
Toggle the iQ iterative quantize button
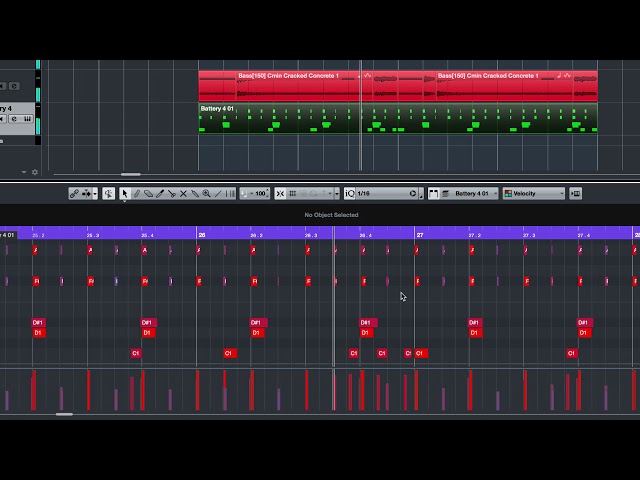(350, 193)
